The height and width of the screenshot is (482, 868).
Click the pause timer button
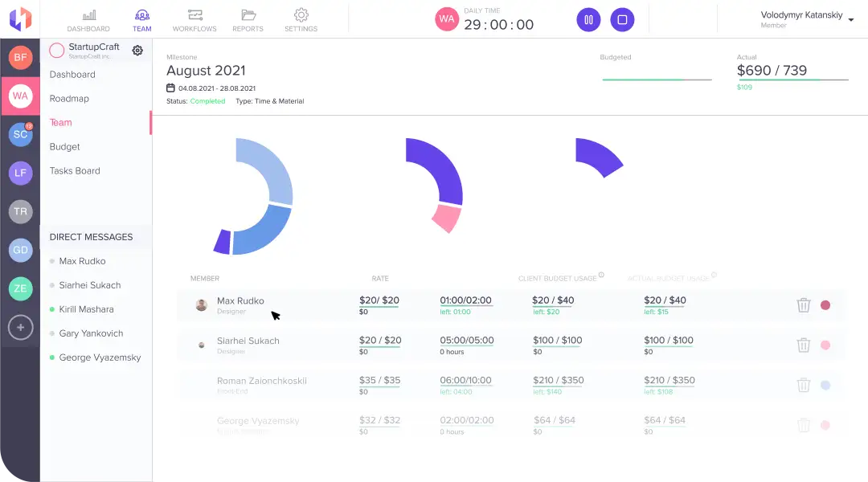pos(588,20)
